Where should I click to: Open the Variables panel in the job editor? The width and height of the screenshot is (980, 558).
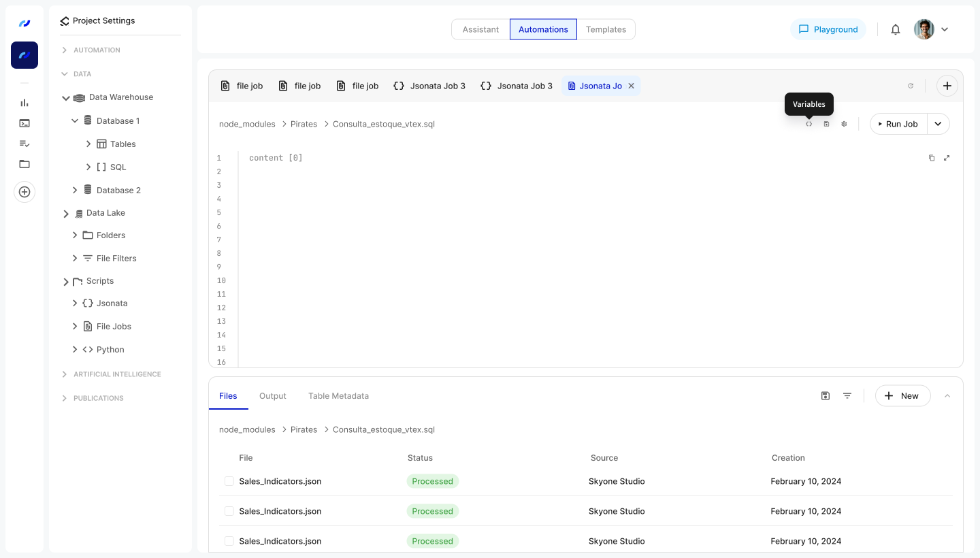tap(808, 124)
